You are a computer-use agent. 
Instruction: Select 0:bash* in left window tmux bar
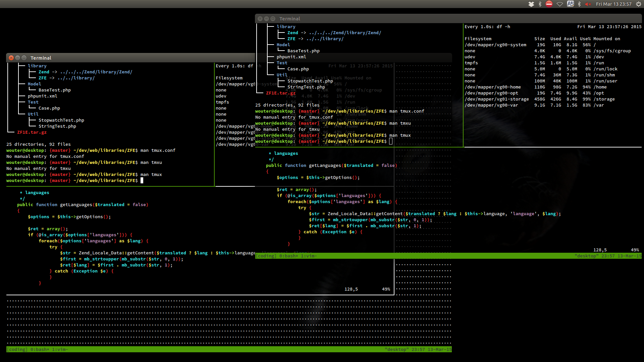click(x=40, y=350)
